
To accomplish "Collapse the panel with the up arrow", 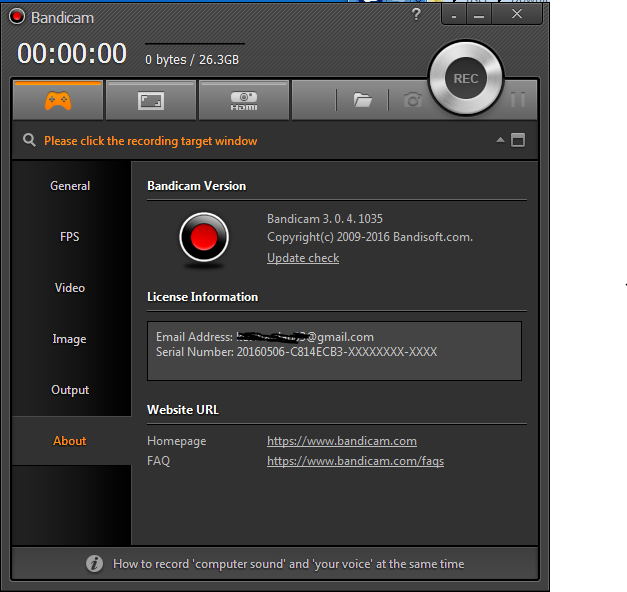I will coord(500,140).
